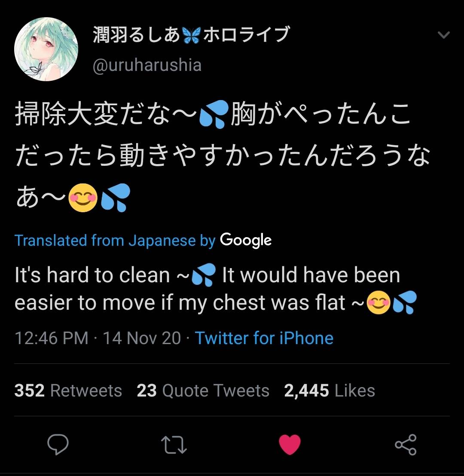Click the Twitter for iPhone link
Image resolution: width=464 pixels, height=476 pixels.
coord(264,338)
